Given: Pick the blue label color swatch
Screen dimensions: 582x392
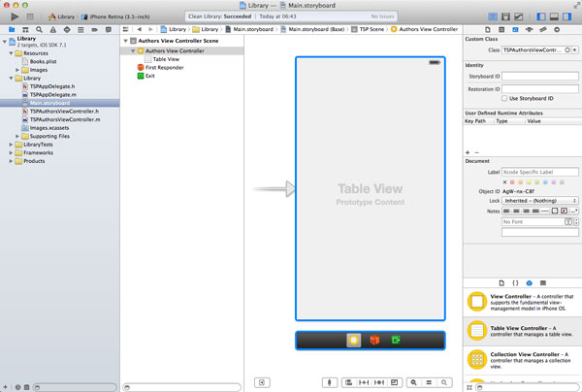Looking at the screenshot, I should point(545,182).
